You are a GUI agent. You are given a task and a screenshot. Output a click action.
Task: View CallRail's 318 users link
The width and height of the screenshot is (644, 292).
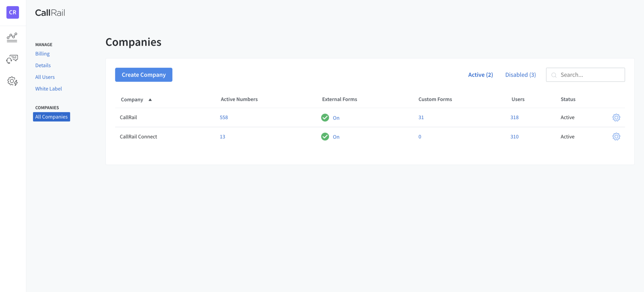coord(514,117)
